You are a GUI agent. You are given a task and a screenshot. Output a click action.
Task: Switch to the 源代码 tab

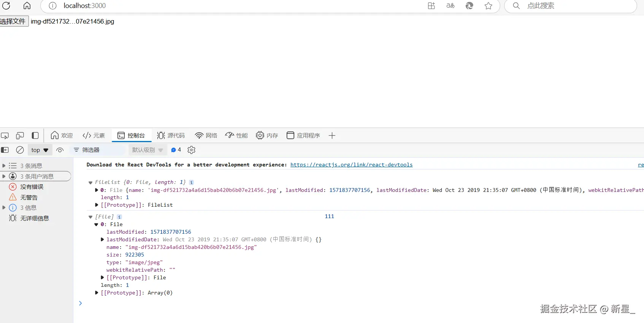click(x=171, y=136)
